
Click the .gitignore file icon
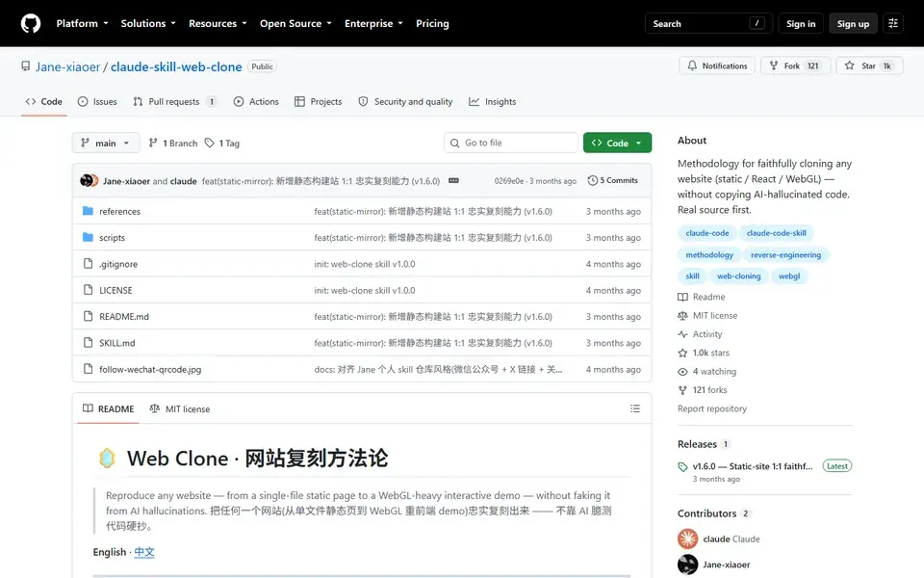(x=88, y=264)
